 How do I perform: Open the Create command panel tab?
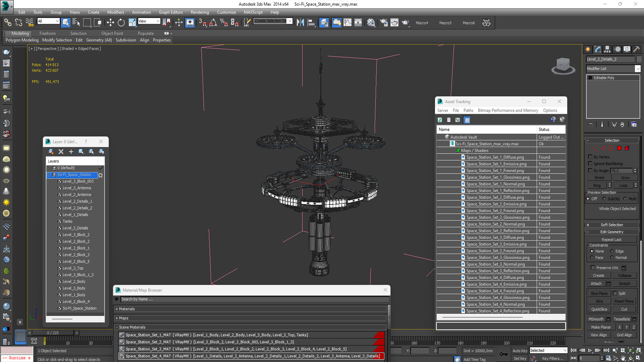coord(588,49)
